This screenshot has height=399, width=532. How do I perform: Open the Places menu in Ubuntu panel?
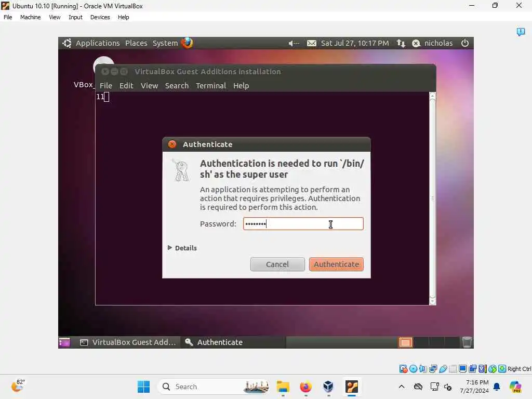[136, 43]
